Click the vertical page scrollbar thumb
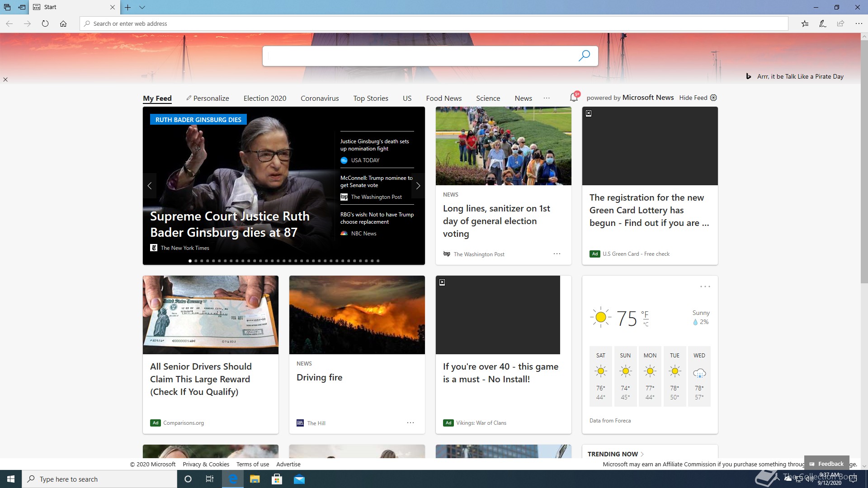Image resolution: width=868 pixels, height=488 pixels. pos(864,163)
